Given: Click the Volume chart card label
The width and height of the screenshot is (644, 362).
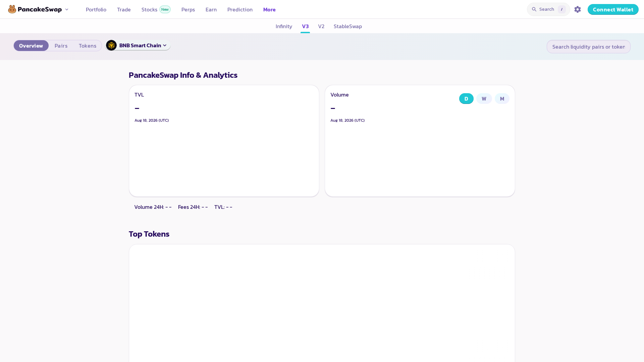Looking at the screenshot, I should (339, 95).
